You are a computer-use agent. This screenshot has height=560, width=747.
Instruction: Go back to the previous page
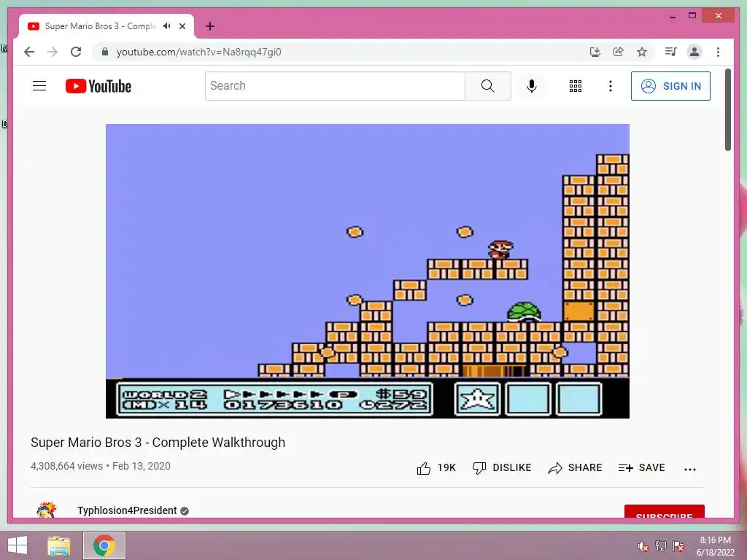click(29, 52)
